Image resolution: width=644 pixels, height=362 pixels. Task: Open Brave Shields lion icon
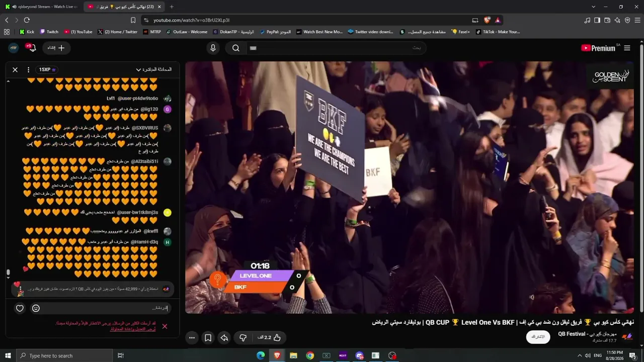click(487, 20)
